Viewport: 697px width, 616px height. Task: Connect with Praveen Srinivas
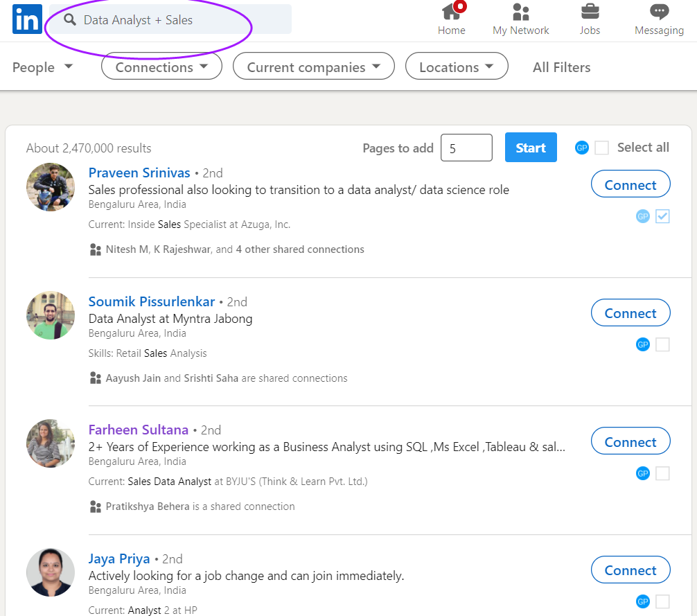tap(630, 184)
